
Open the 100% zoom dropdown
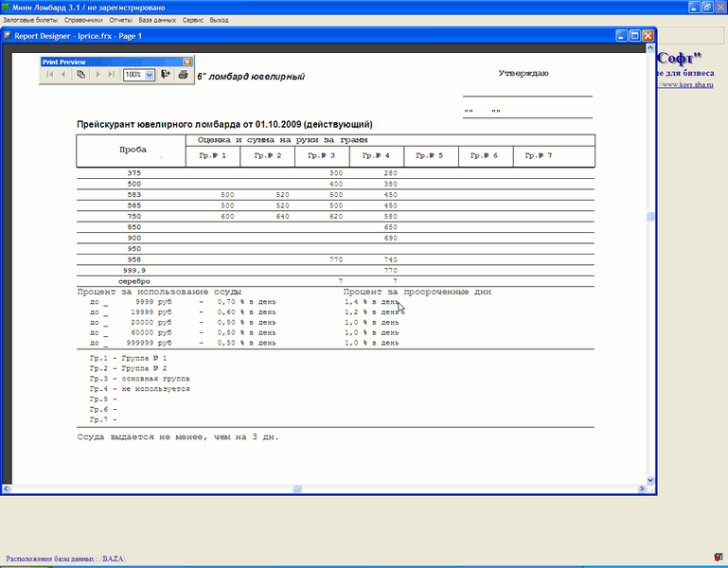click(150, 75)
